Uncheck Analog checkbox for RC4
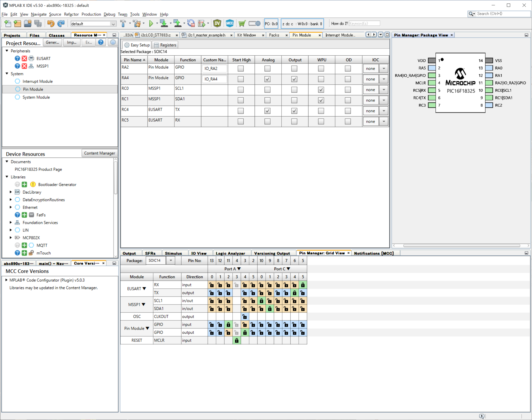 click(x=267, y=111)
